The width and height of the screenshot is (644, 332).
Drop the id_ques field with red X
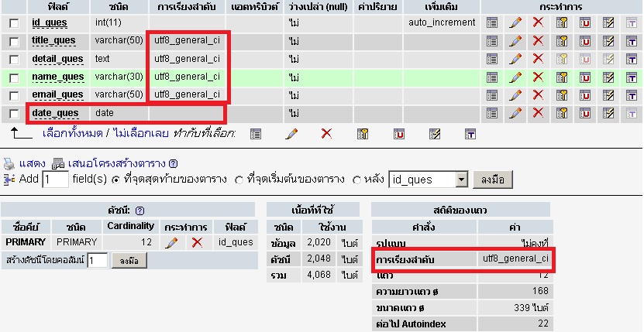click(x=538, y=22)
